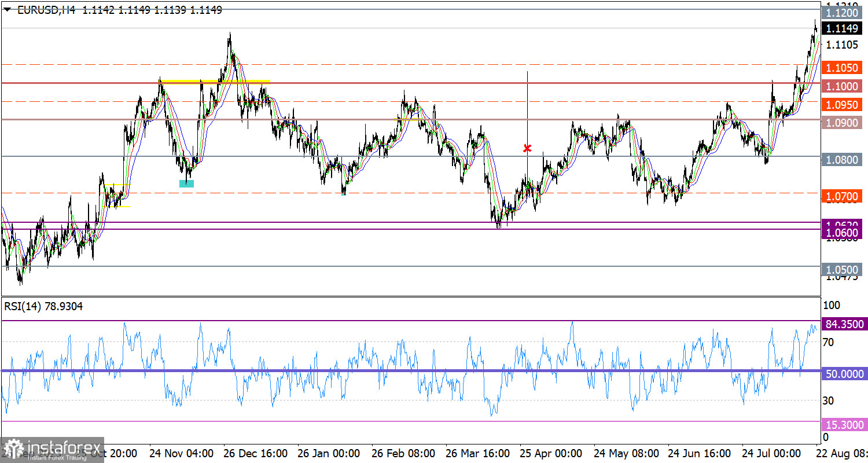The width and height of the screenshot is (868, 463).
Task: Select the orange 1.0700 price tag
Action: 842,196
